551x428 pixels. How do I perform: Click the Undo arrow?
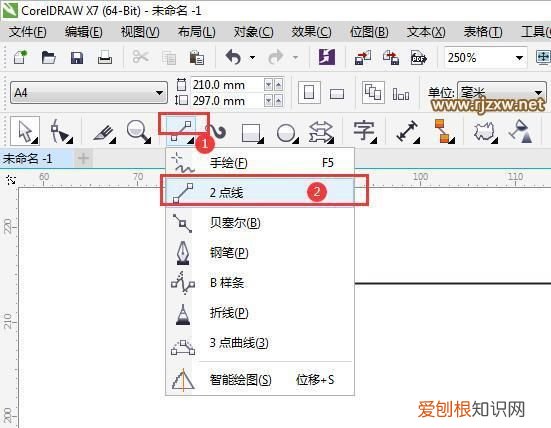pyautogui.click(x=233, y=57)
